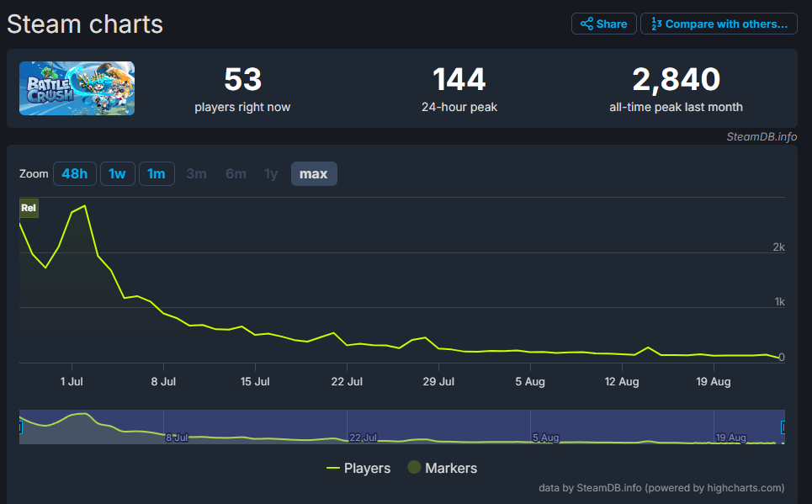Click the 5 Aug x-axis label
This screenshot has height=504, width=812.
pyautogui.click(x=530, y=382)
